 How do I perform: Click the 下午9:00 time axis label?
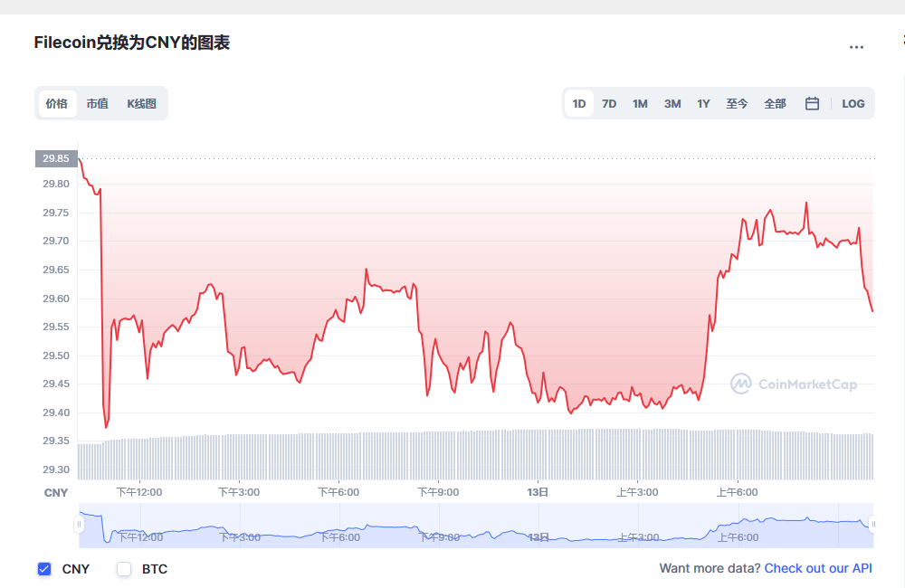tap(439, 492)
